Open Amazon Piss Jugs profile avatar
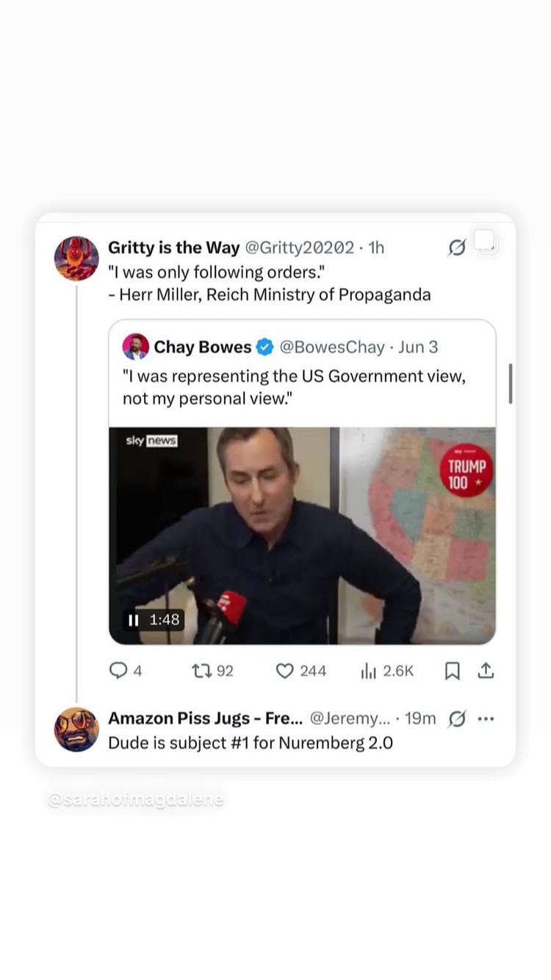The width and height of the screenshot is (551, 980). click(76, 729)
